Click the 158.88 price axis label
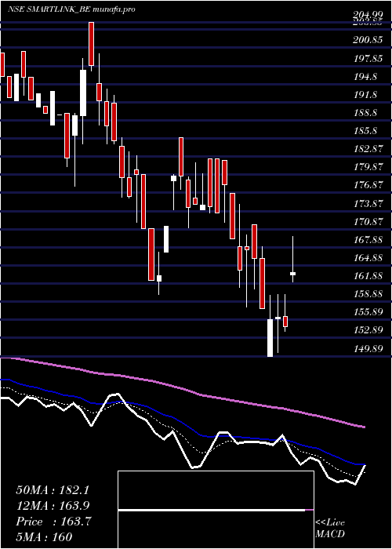 click(368, 293)
